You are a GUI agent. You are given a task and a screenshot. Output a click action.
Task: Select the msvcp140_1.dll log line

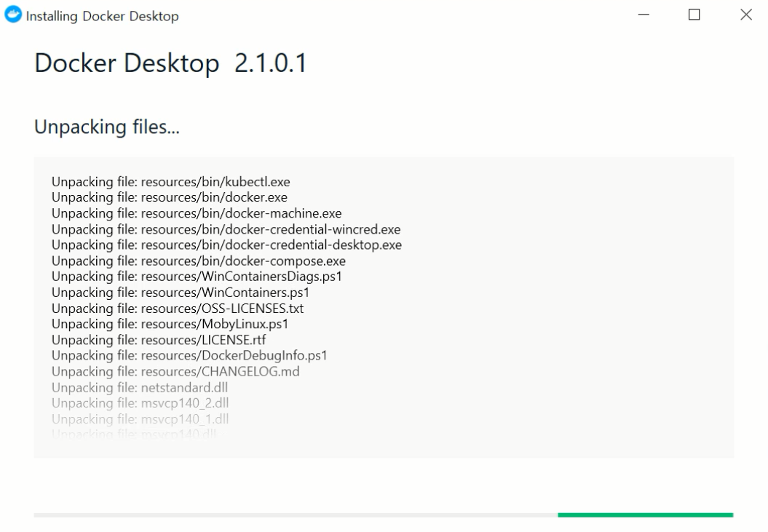[x=140, y=419]
